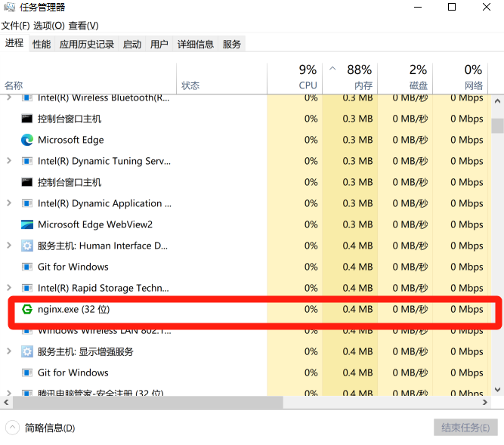The image size is (504, 445).
Task: Expand 服务主机: Human Interface Device row
Action: (x=9, y=246)
